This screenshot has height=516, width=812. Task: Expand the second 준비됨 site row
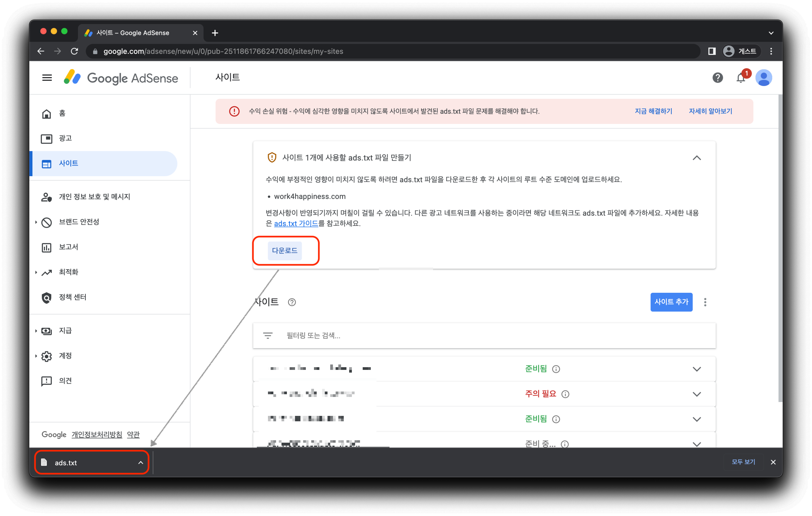pos(696,419)
